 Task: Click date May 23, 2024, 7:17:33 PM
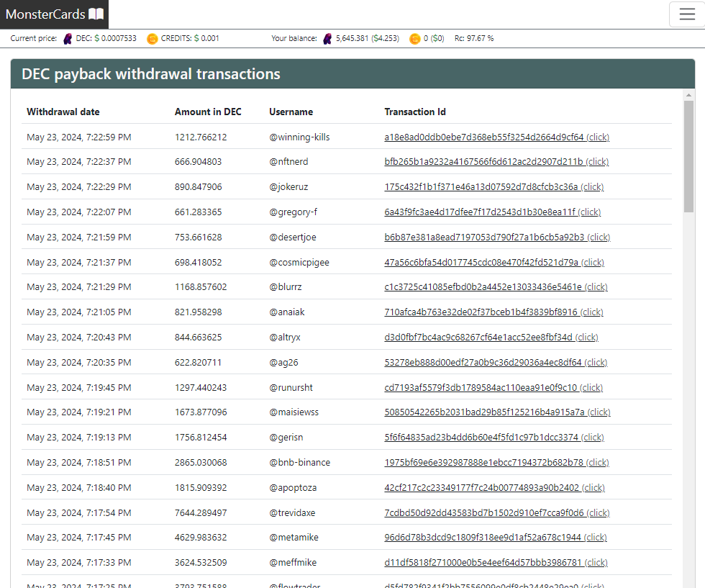79,562
